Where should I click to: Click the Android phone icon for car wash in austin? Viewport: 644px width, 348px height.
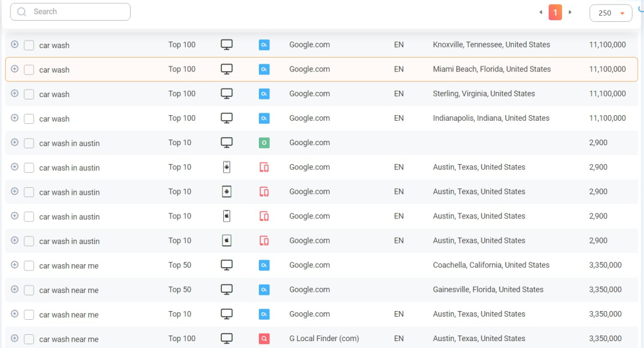tap(227, 167)
